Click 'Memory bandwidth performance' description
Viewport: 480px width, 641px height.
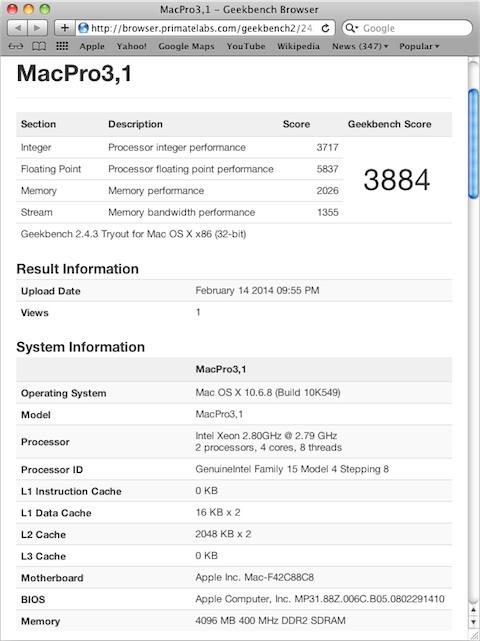(x=182, y=213)
